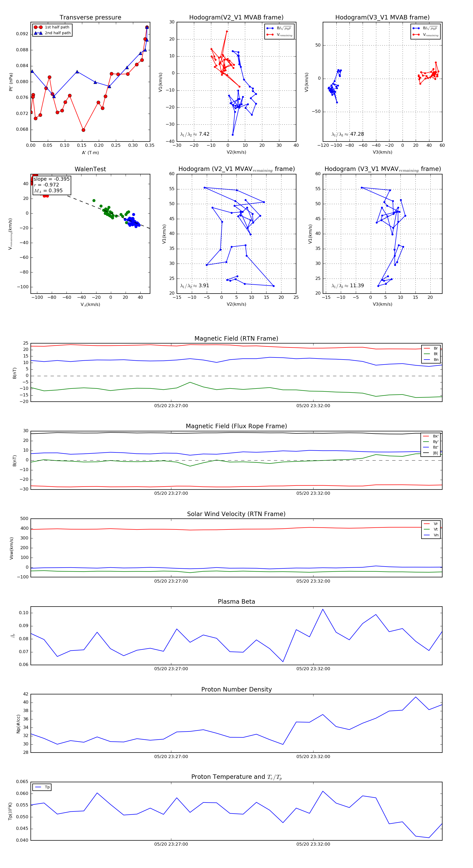This screenshot has width=473, height=868.
Task: Click 'Hodogram(V2_V1 MVAB frame)' title
Action: (236, 18)
